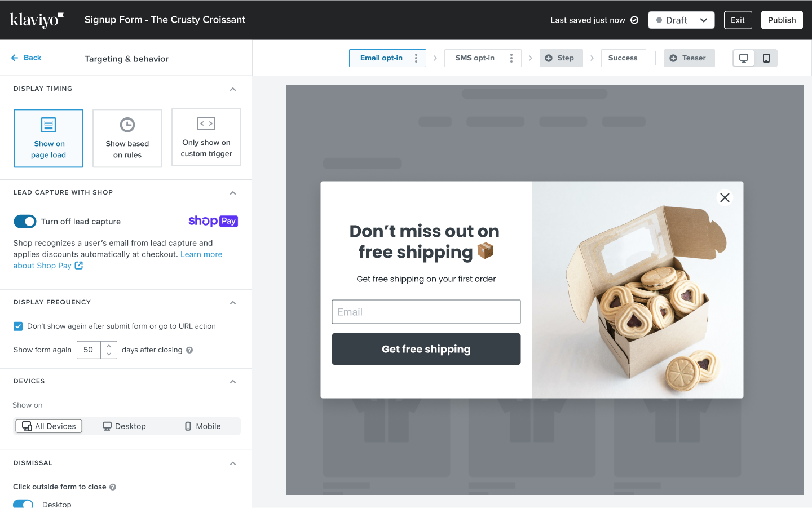
Task: Switch to mobile preview icon
Action: tap(766, 58)
